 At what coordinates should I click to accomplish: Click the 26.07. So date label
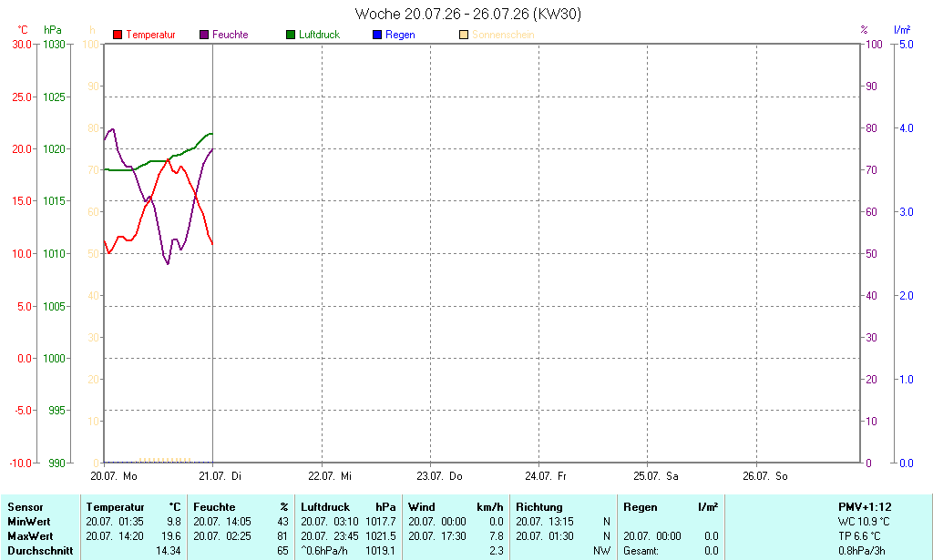[765, 475]
